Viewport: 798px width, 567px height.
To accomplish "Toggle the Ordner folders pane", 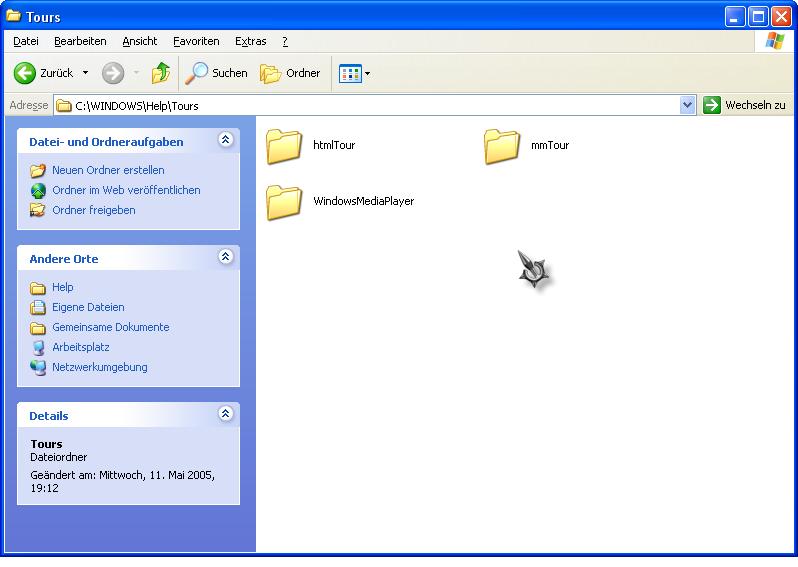I will (x=291, y=73).
